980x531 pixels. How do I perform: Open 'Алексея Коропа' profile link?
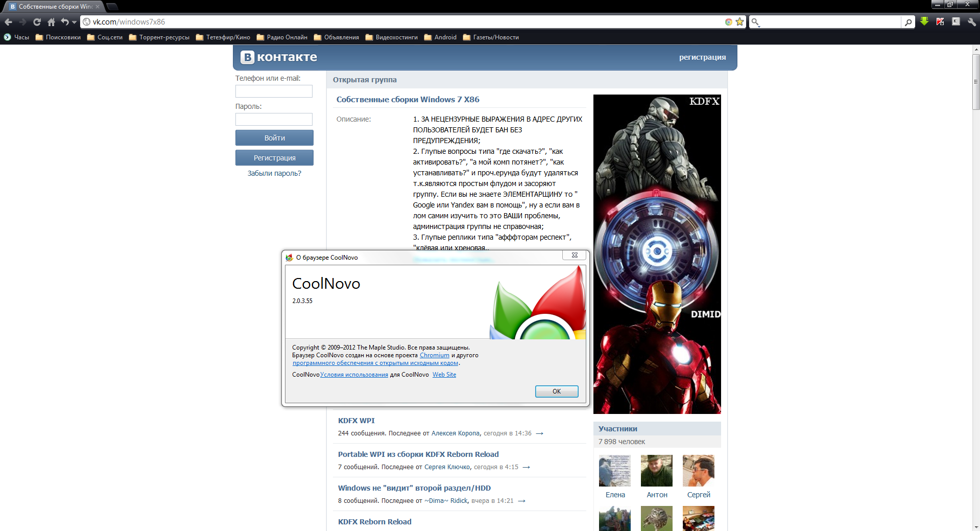pos(456,433)
